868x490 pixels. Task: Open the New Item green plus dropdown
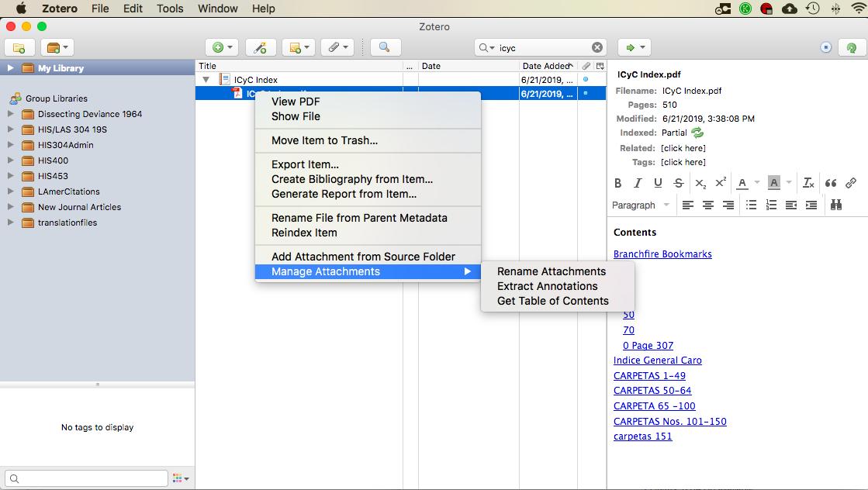coord(222,47)
